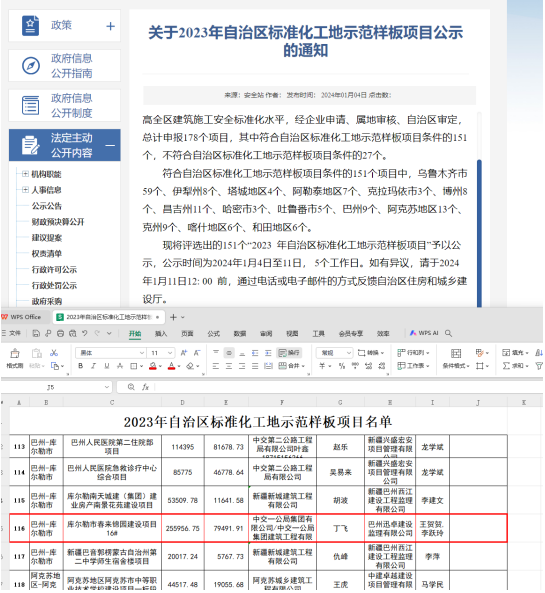Screen dimensions: 545x593
Task: Open the borders dropdown arrow
Action: coord(141,366)
